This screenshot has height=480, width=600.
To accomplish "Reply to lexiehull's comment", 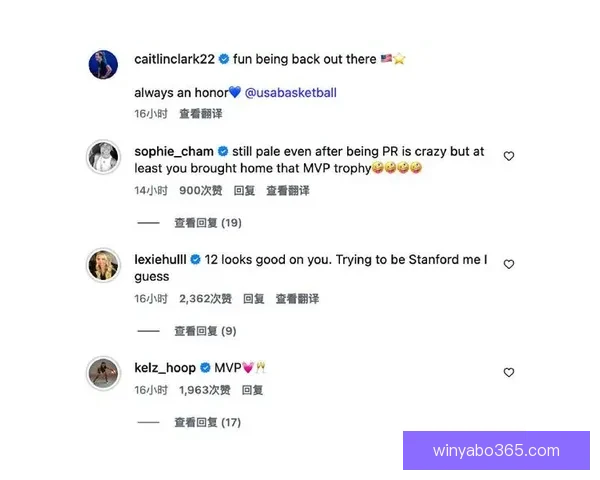I will 254,299.
